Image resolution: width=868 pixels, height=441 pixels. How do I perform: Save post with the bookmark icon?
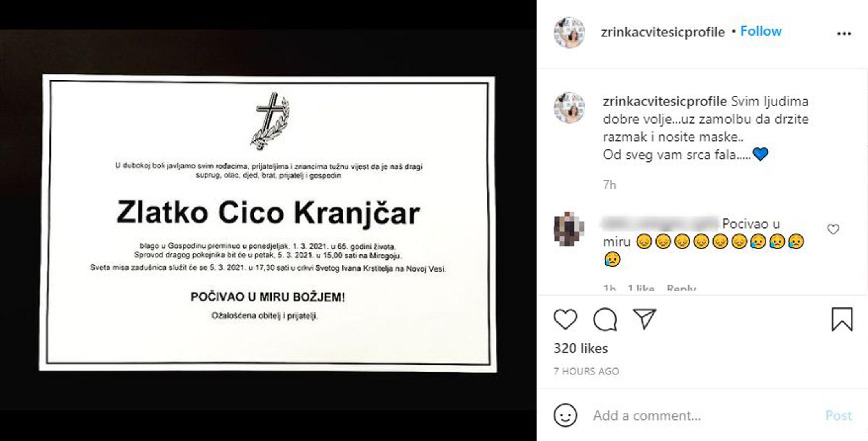(x=842, y=319)
